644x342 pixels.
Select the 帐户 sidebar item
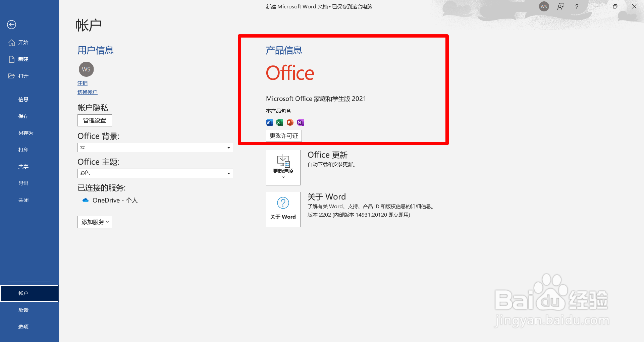pyautogui.click(x=29, y=293)
